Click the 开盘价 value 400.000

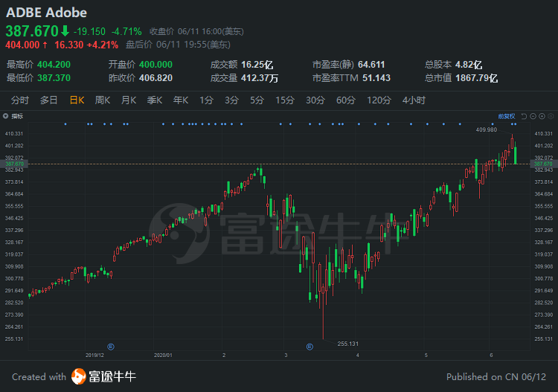pos(156,65)
